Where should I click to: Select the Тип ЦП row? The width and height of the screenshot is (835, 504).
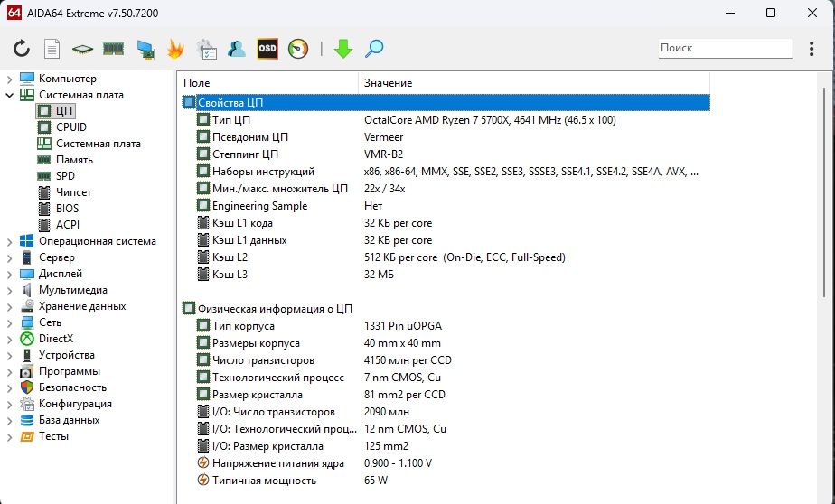(446, 120)
